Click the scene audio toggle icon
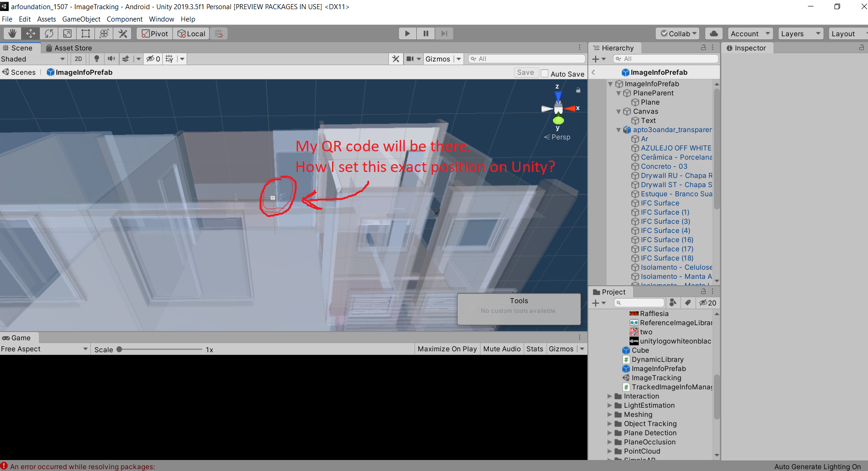Screen dimensions: 868x471 [x=111, y=59]
